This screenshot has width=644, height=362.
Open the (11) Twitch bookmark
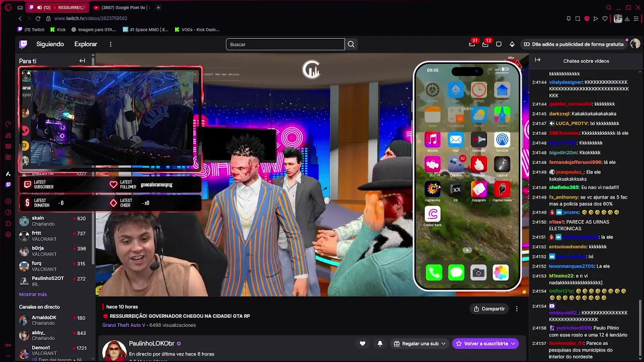pyautogui.click(x=31, y=30)
